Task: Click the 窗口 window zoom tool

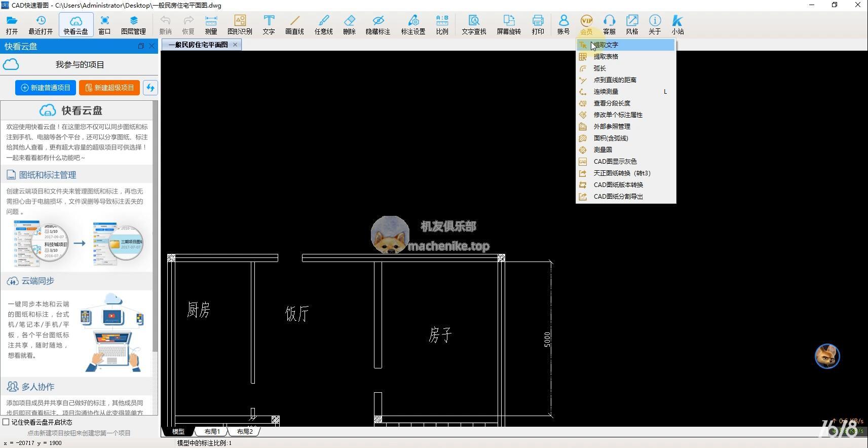Action: (x=104, y=24)
